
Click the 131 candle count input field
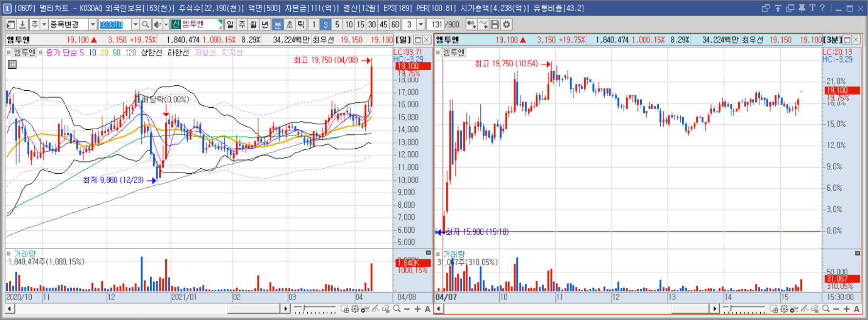(x=435, y=24)
